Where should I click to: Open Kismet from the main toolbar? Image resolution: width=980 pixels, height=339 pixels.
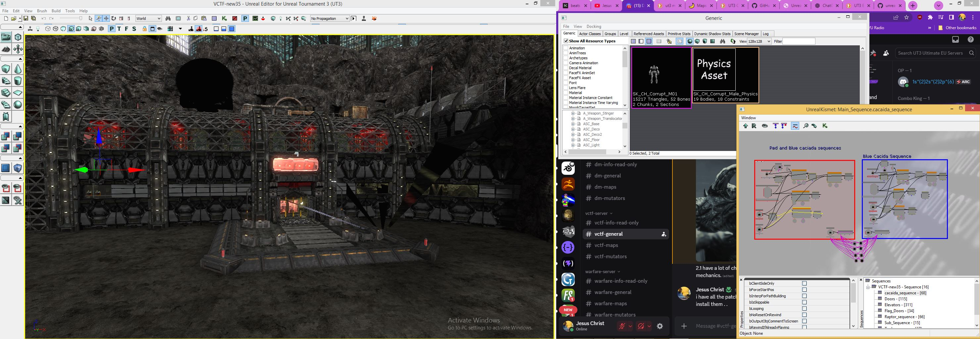point(224,18)
